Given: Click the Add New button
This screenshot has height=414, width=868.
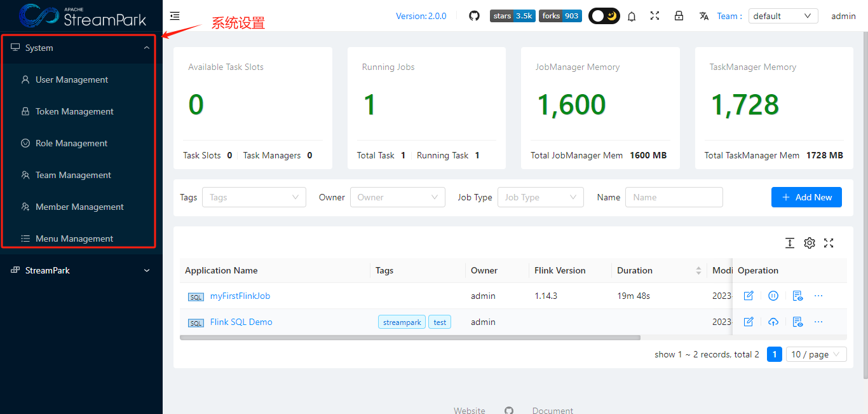Looking at the screenshot, I should pos(806,197).
